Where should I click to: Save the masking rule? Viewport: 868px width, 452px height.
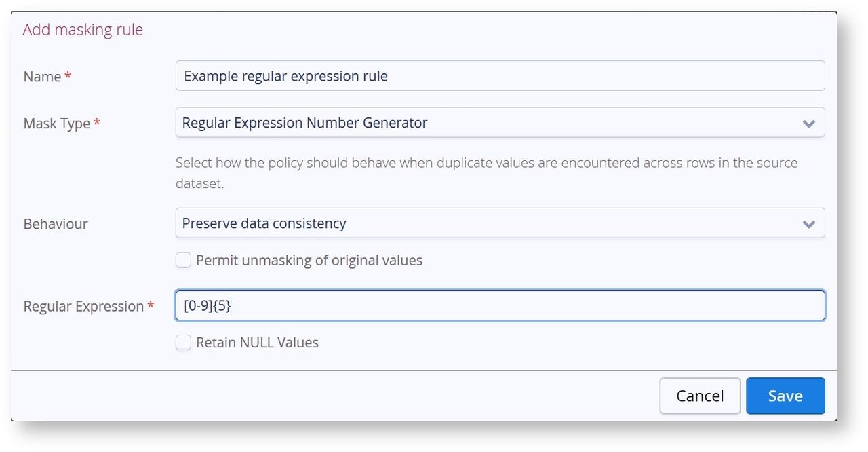785,396
